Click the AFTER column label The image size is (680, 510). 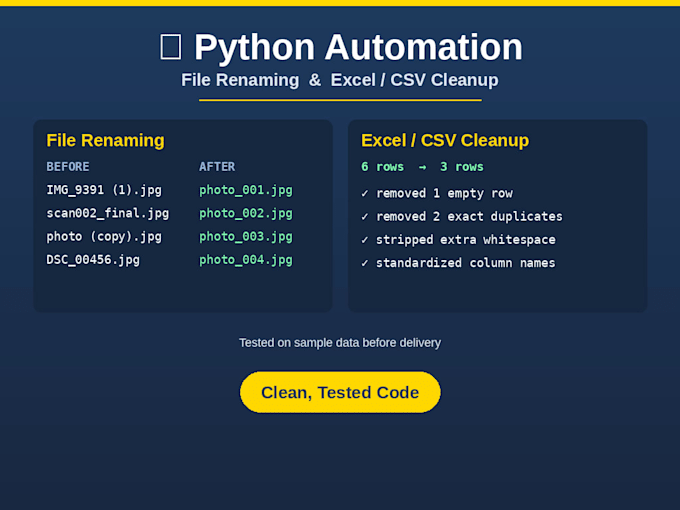coord(217,167)
